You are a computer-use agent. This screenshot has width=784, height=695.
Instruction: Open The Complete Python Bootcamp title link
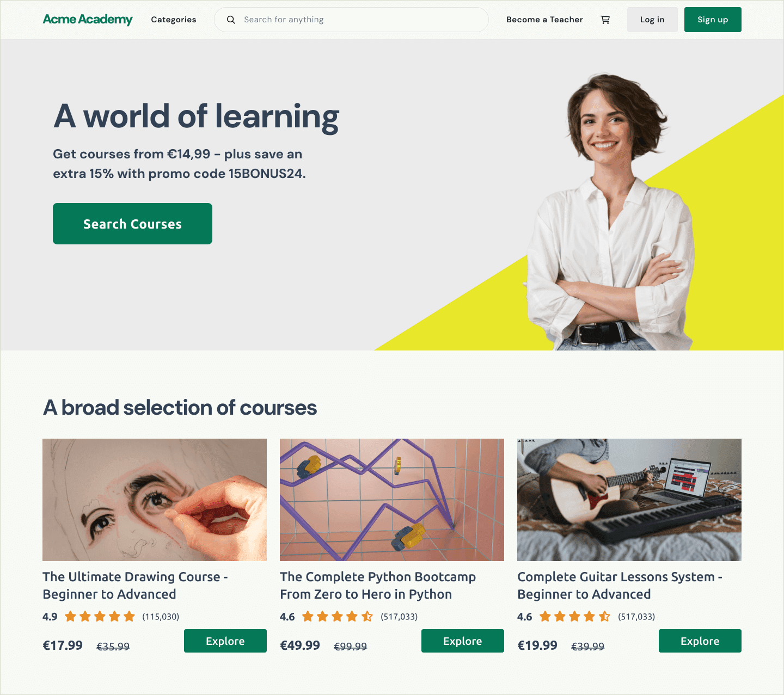click(x=378, y=586)
